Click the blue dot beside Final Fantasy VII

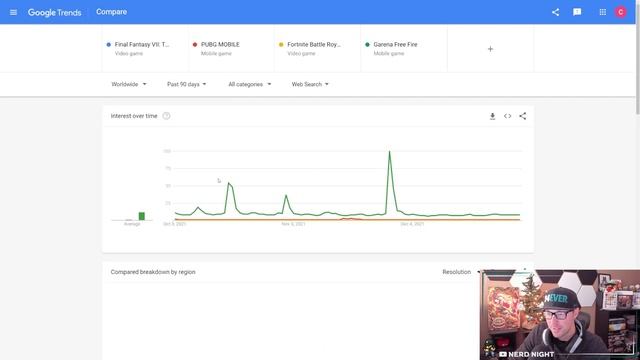coord(109,44)
